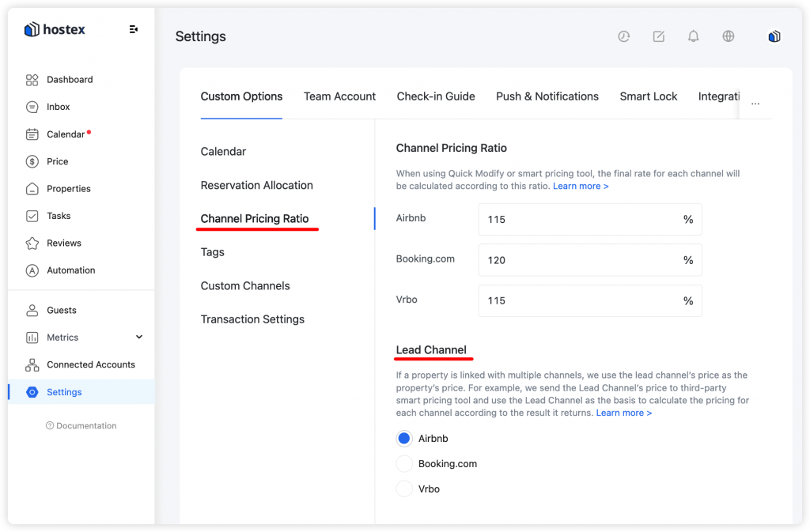
Task: Switch to the Integrations tab
Action: point(718,96)
